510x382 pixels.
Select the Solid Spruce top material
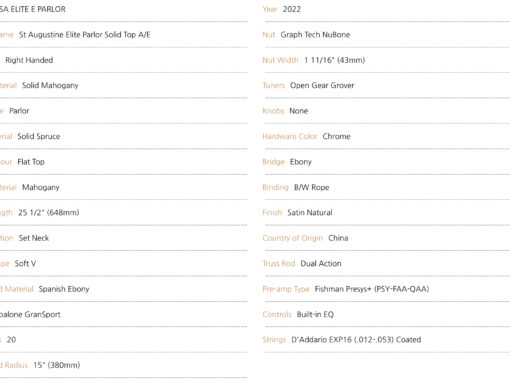(39, 136)
